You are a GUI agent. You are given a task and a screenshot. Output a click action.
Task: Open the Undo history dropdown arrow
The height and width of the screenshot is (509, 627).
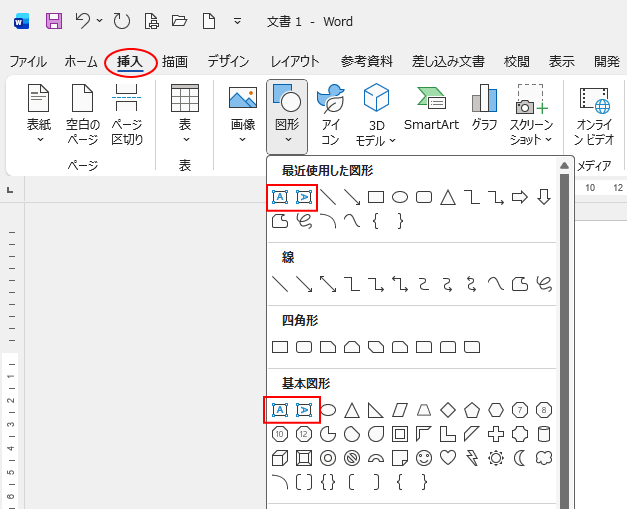[x=100, y=20]
